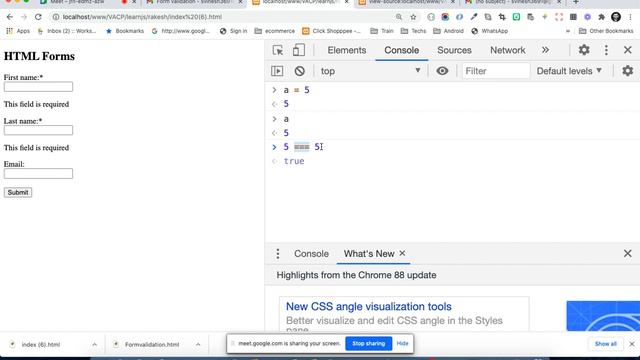Screen dimensions: 640x360
Task: Open index (6).html download item
Action: tap(41, 344)
